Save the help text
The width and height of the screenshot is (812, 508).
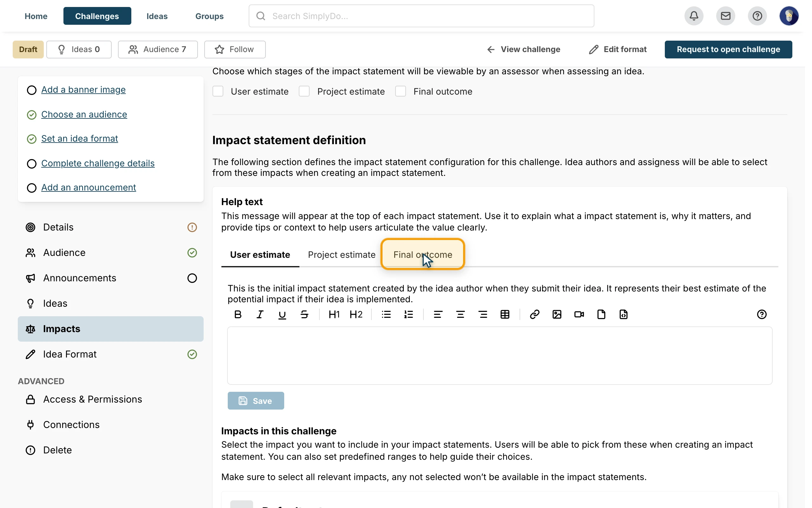point(256,400)
